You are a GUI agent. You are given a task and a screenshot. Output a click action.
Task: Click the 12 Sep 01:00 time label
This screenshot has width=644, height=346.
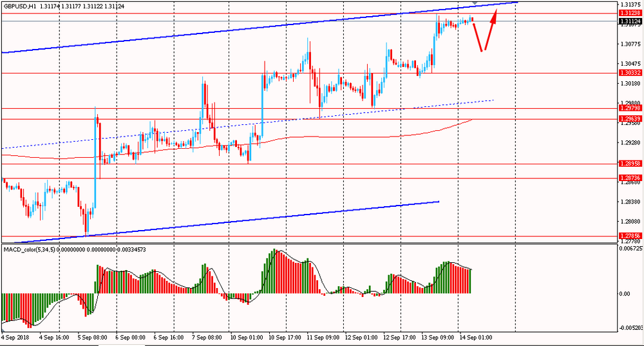[361, 338]
